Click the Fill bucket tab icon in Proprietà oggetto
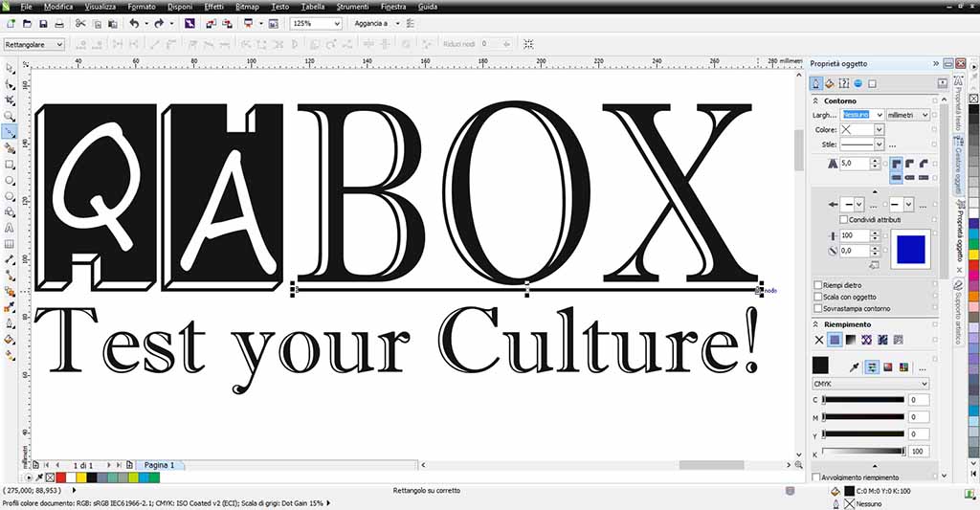 (x=830, y=83)
